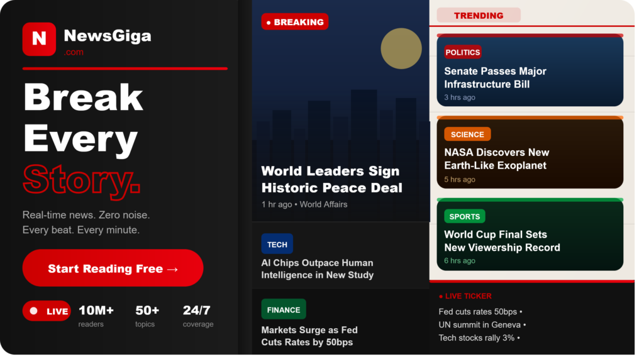The image size is (644, 364).
Task: Open Senate Passes Major Infrastructure Bill card
Action: (530, 70)
